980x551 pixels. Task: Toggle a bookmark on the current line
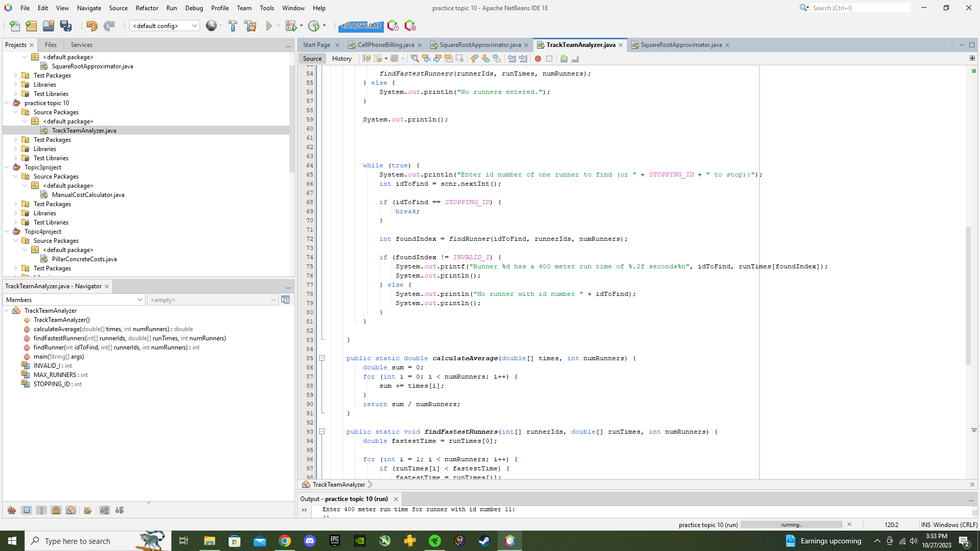(496, 59)
